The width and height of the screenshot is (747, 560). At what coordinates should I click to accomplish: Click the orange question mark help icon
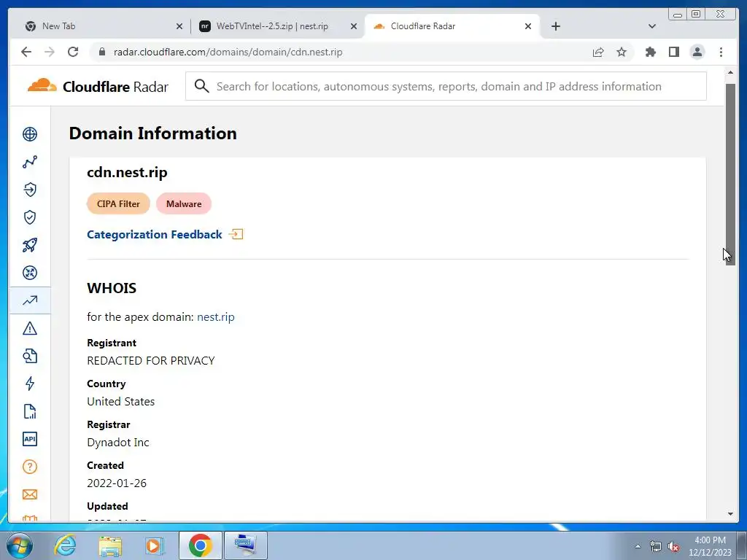(29, 467)
